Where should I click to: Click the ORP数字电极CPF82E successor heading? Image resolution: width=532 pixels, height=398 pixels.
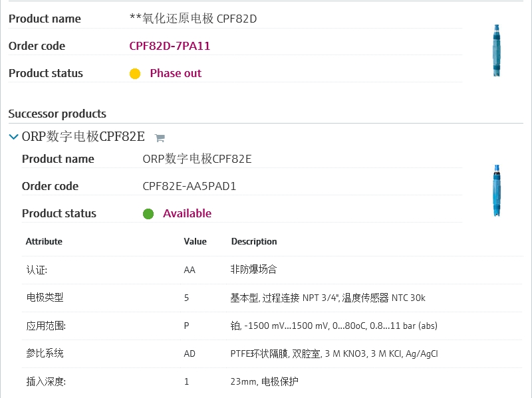(x=83, y=137)
